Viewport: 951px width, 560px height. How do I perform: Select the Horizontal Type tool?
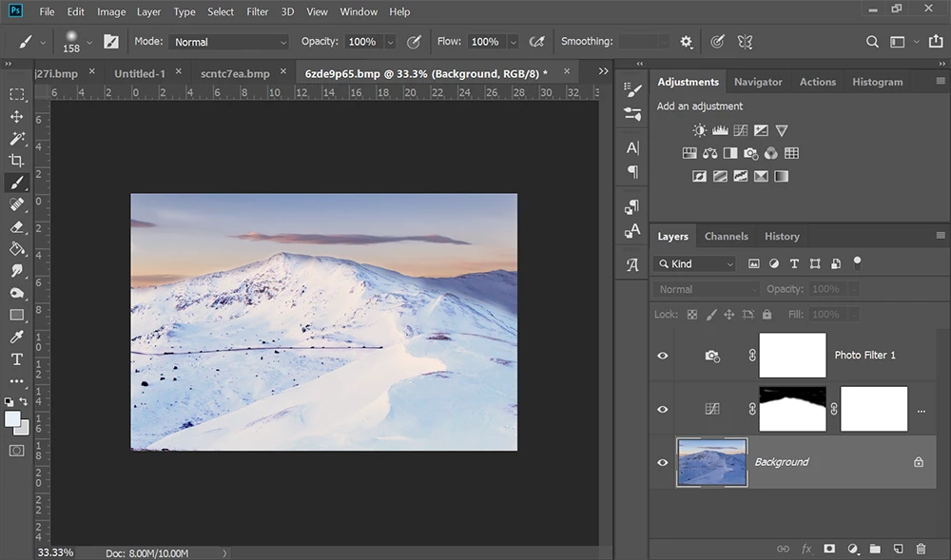click(16, 358)
